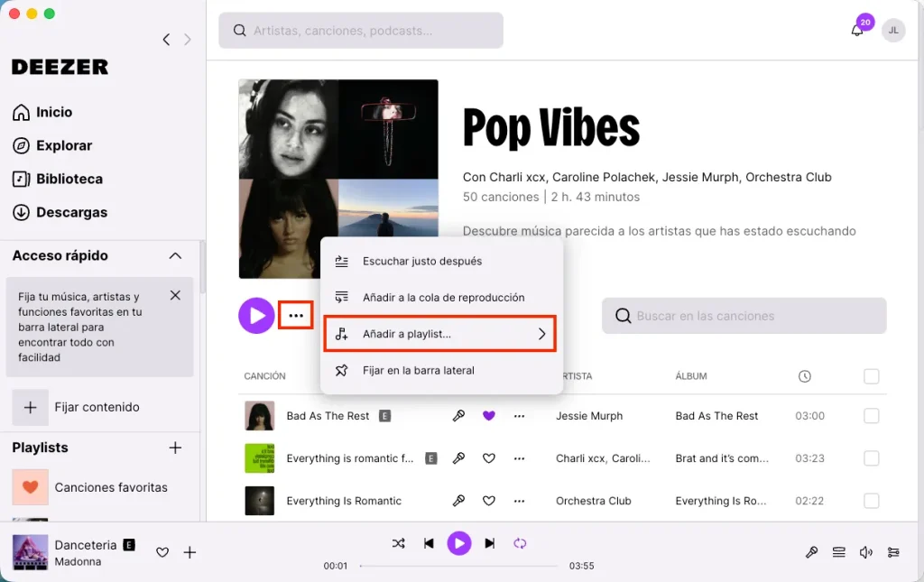
Task: Play the Pop Vibes playlist
Action: tap(256, 316)
